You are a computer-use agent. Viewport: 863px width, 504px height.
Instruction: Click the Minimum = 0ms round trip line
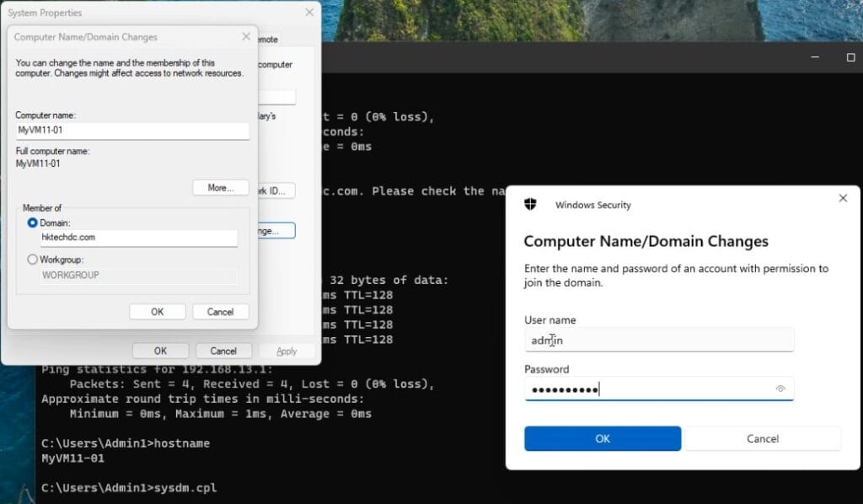point(221,414)
